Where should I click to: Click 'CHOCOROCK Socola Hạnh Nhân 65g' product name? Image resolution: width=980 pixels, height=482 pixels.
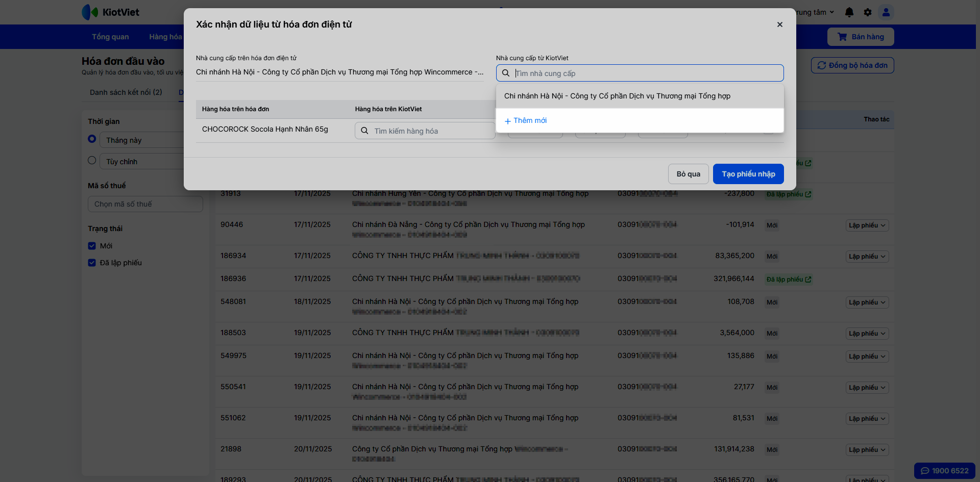[x=265, y=129]
